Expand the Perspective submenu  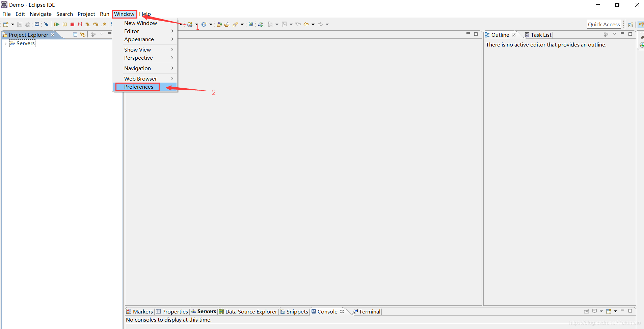145,58
